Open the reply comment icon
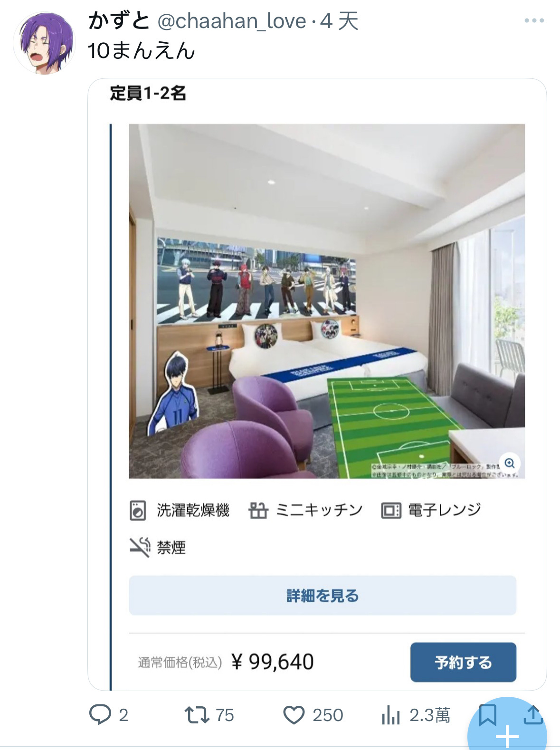This screenshot has width=560, height=750. 100,714
